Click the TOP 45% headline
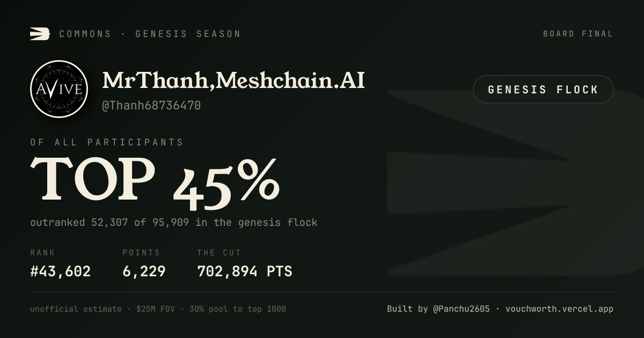This screenshot has width=644, height=338. (155, 182)
